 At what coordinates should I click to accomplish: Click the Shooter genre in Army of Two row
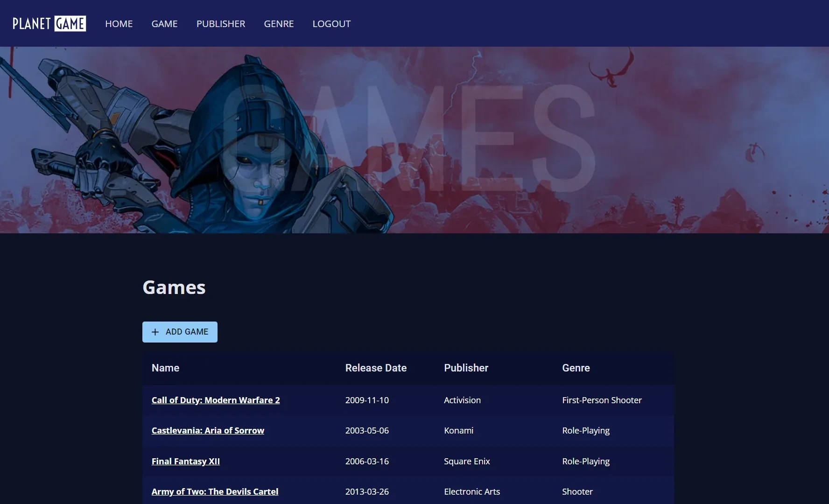577,491
